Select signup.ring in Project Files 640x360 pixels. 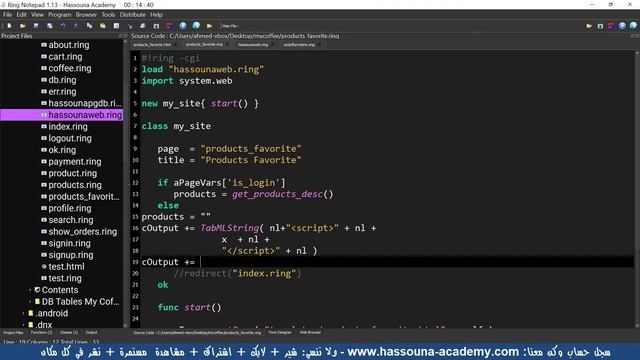tap(71, 255)
